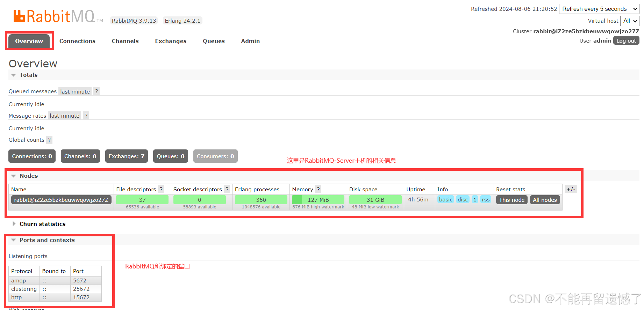Click the clustering protocol cell
Viewport: 644px width, 310px height.
tap(24, 289)
